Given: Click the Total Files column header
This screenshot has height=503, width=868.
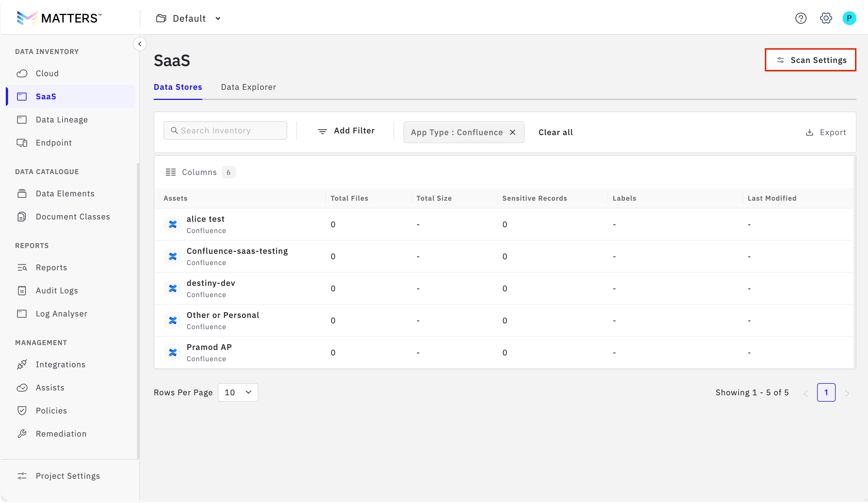Looking at the screenshot, I should click(349, 198).
